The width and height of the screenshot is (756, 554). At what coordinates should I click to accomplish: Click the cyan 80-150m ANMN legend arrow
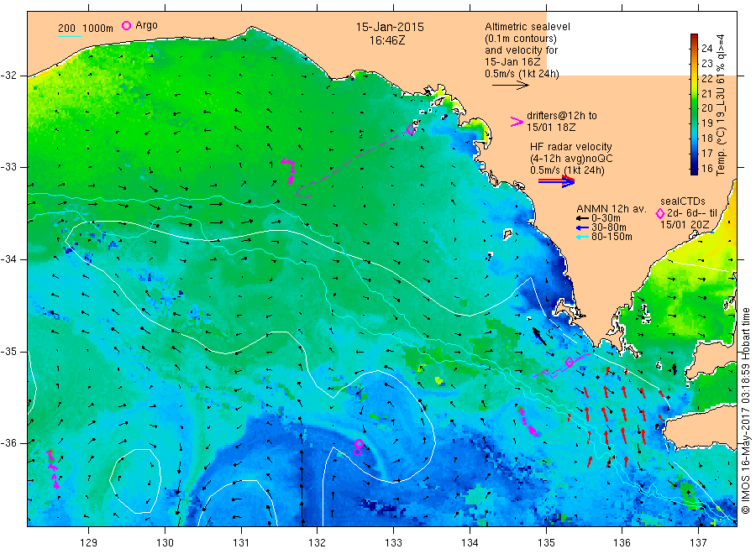582,237
